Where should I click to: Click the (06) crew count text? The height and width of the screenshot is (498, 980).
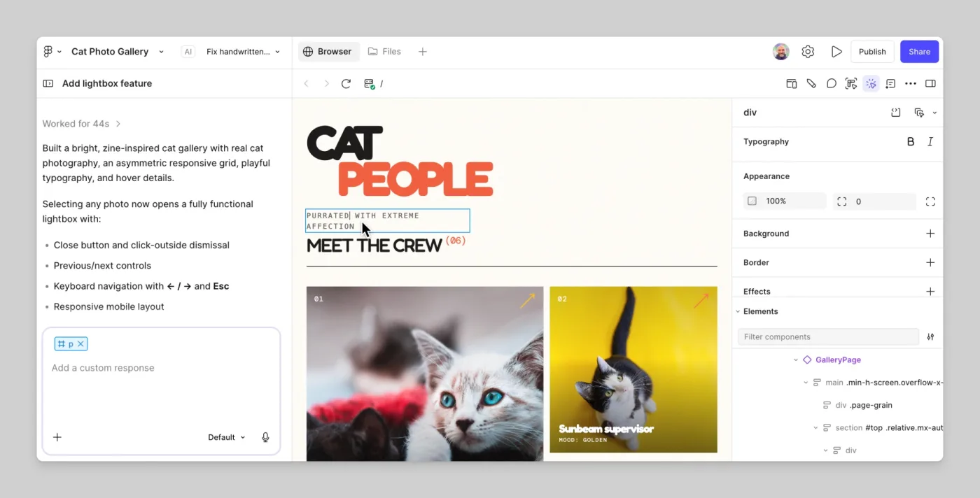click(456, 241)
